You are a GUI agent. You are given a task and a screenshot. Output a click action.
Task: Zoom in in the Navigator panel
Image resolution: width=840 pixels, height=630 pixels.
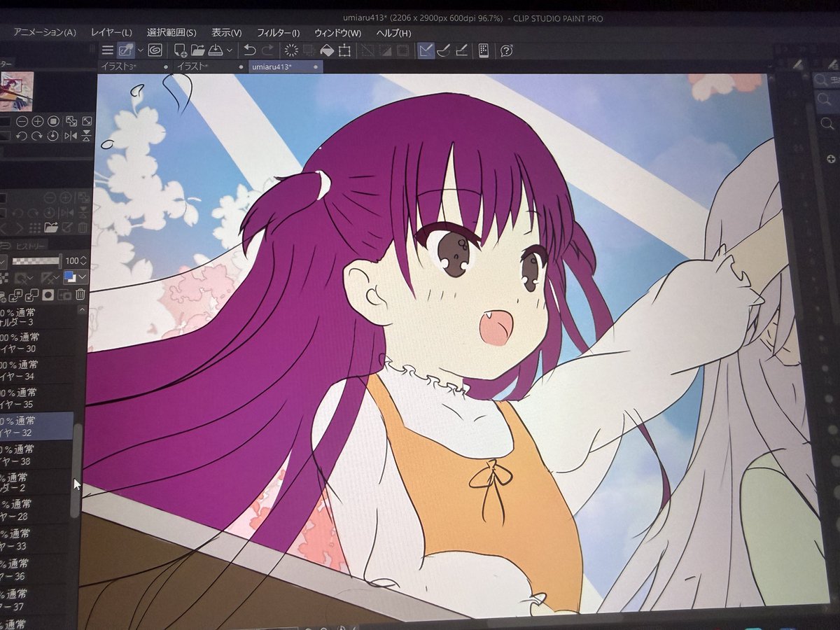(x=38, y=121)
